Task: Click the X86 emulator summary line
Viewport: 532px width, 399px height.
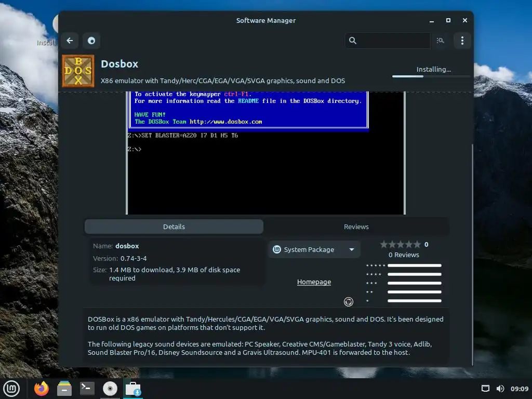Action: (x=223, y=81)
